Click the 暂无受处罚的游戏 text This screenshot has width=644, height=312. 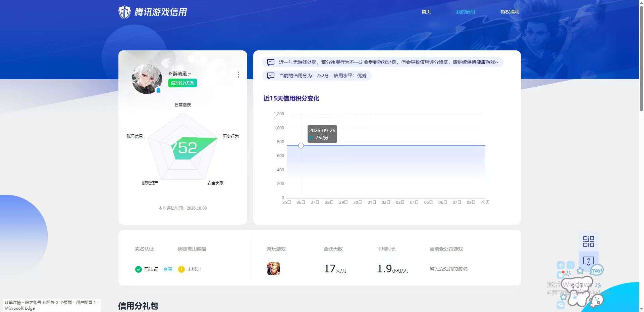click(x=448, y=269)
